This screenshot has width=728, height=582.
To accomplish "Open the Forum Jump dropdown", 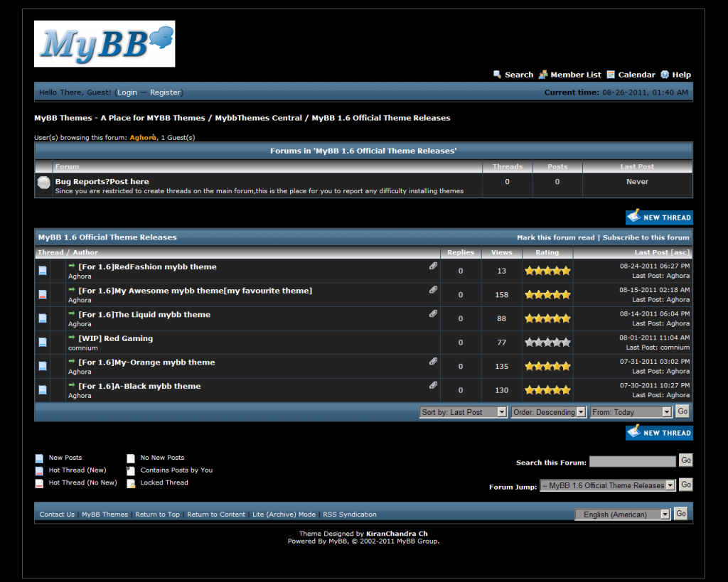I will 607,486.
